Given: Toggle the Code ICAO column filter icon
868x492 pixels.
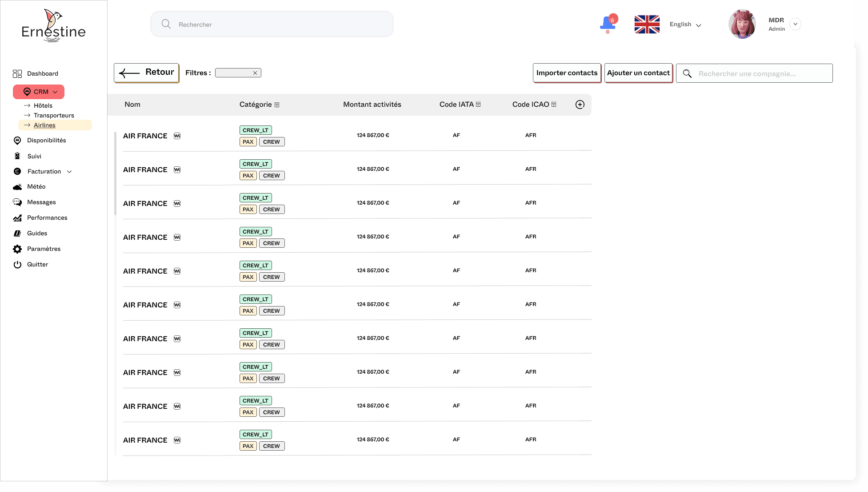Looking at the screenshot, I should pyautogui.click(x=554, y=105).
